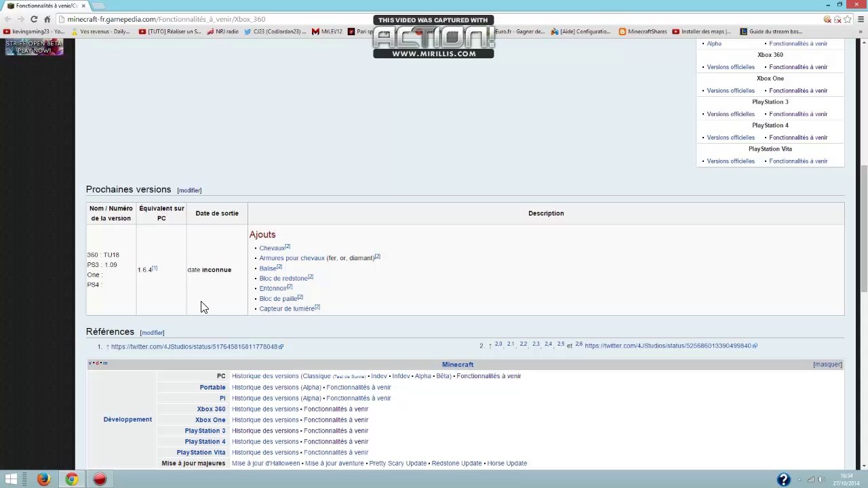
Task: Open the MinecraftShares Blogger bookmark
Action: point(643,31)
